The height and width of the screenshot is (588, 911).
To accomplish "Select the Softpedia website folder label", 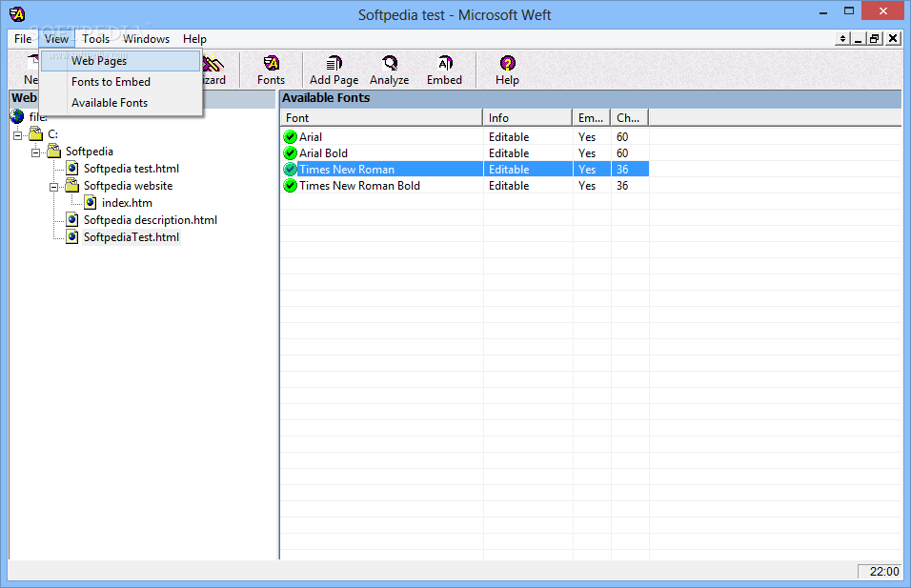I will tap(128, 186).
